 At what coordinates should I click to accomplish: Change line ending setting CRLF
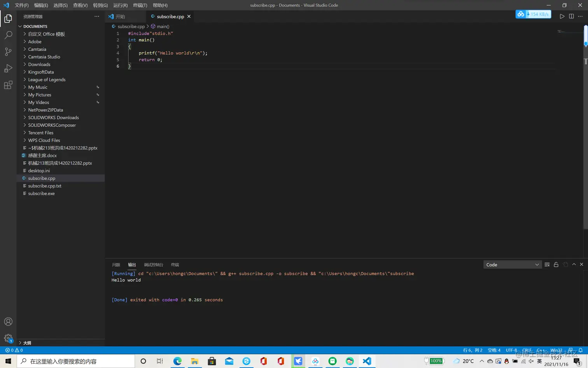pos(527,350)
